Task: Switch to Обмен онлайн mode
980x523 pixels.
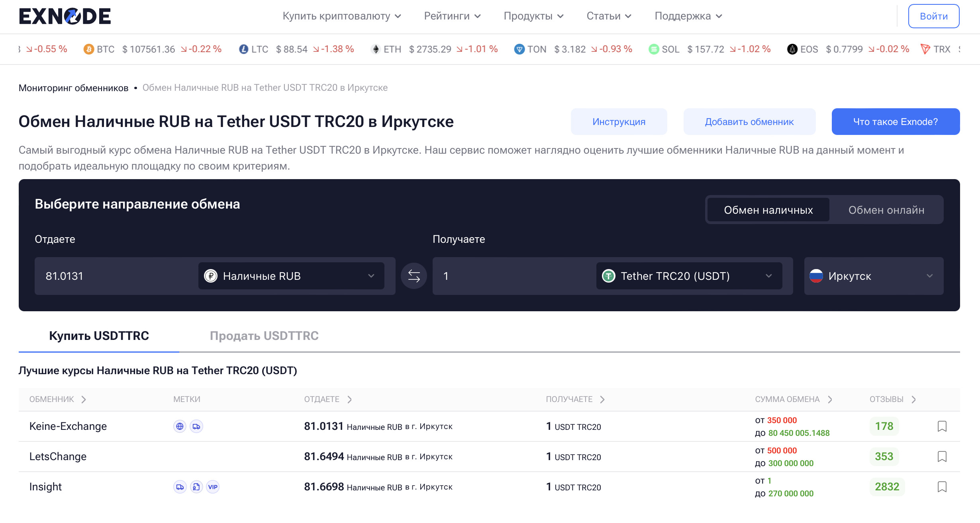Action: click(x=886, y=210)
